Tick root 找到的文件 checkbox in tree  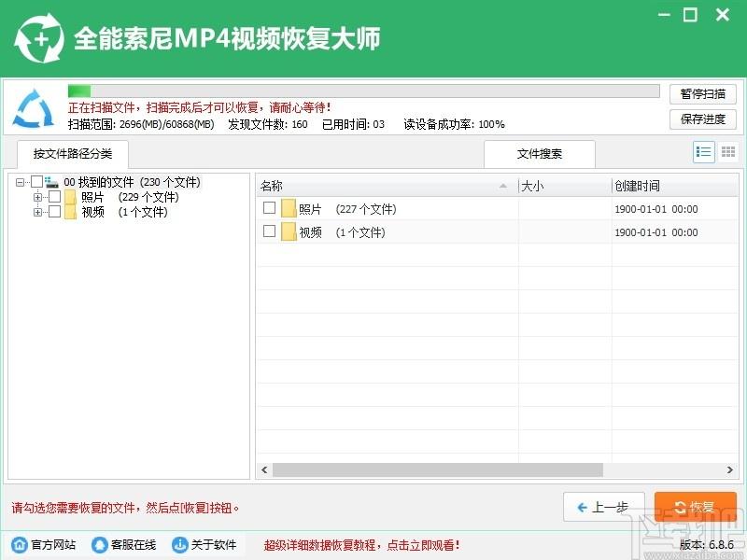36,182
